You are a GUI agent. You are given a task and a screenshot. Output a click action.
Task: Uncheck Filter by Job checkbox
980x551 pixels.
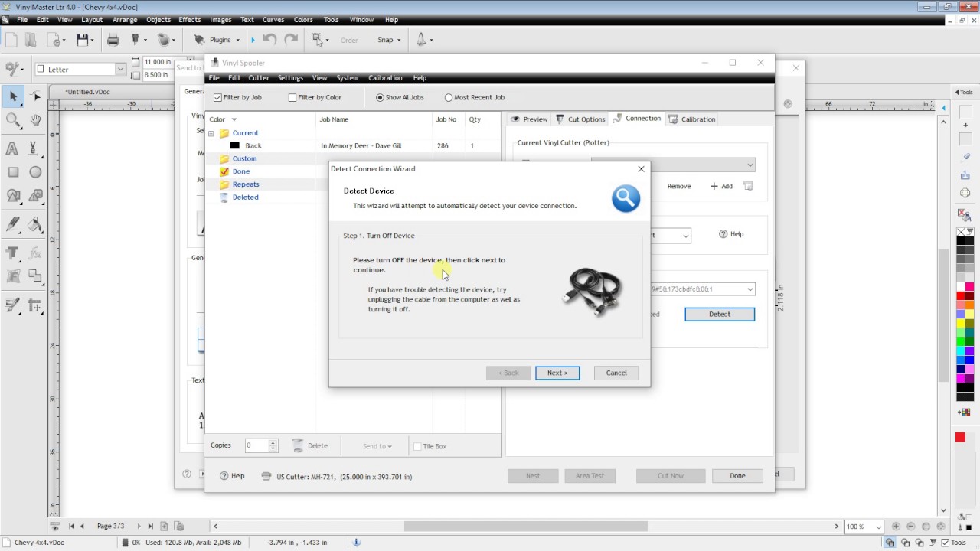click(x=217, y=98)
